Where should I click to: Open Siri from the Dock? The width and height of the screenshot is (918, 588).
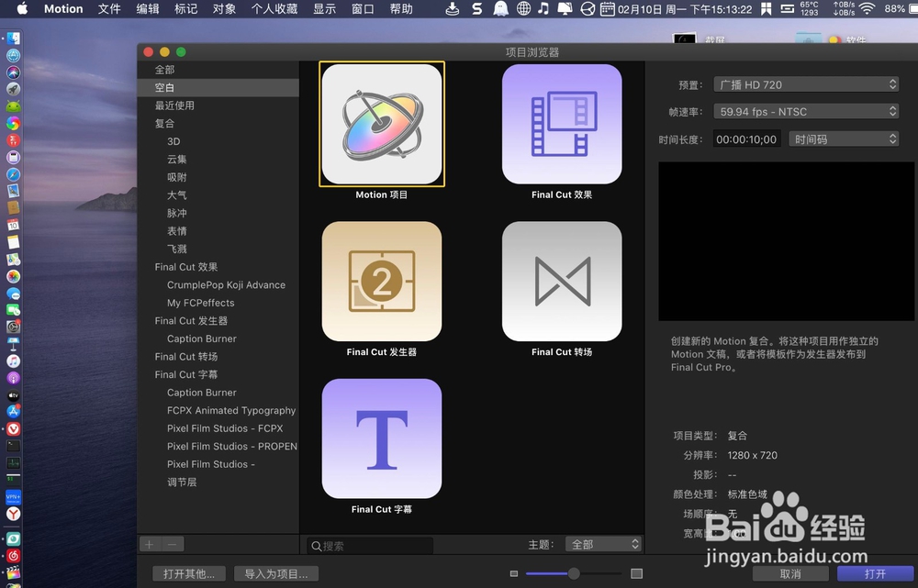[x=13, y=72]
